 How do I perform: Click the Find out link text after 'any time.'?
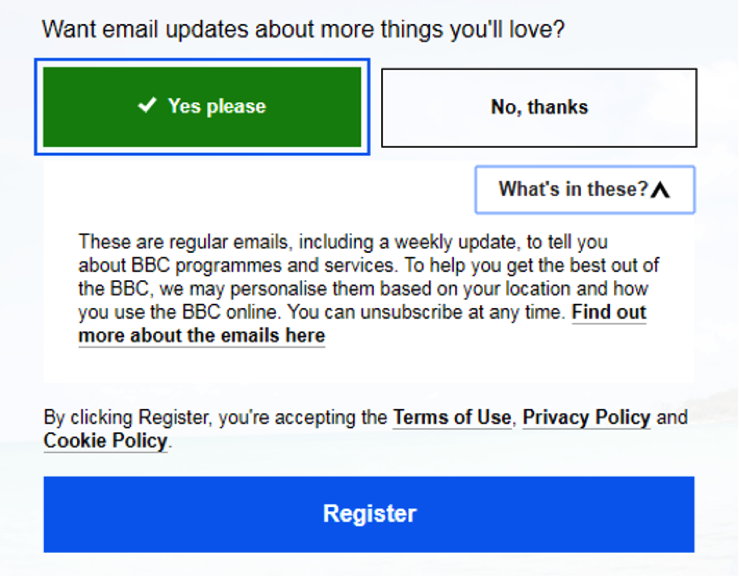[x=609, y=312]
